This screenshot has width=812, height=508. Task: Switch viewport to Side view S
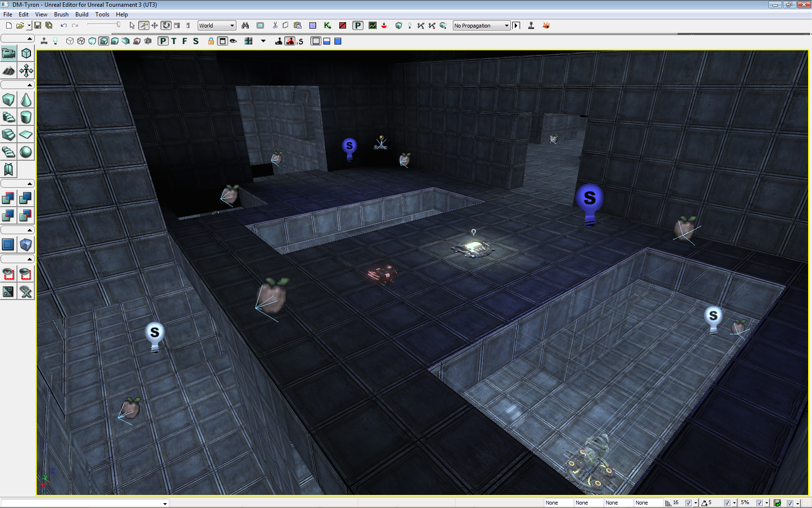tap(196, 41)
